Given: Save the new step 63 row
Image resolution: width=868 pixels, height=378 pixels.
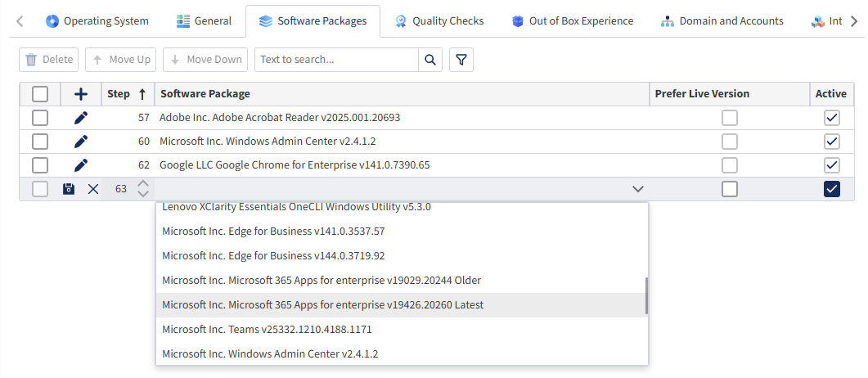Looking at the screenshot, I should tap(69, 189).
